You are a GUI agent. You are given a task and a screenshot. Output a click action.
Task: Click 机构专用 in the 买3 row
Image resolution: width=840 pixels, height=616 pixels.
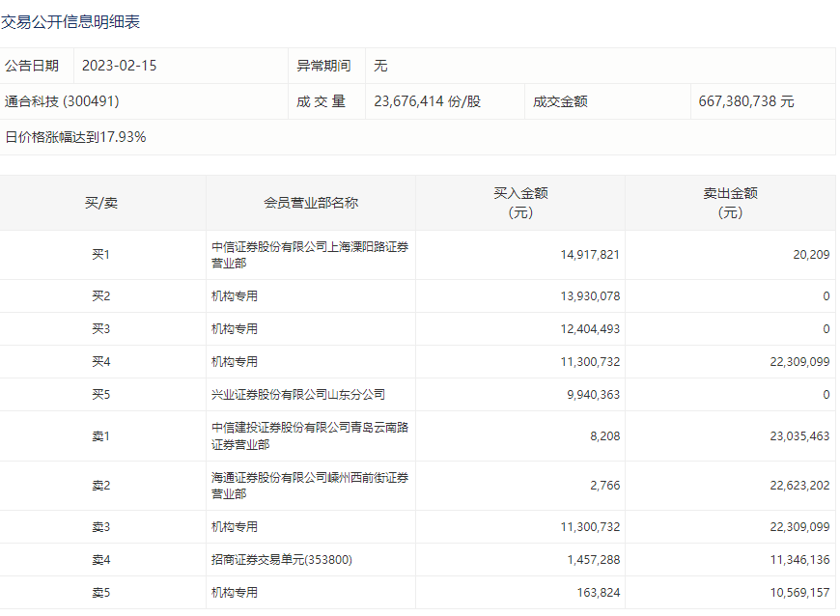click(x=234, y=329)
